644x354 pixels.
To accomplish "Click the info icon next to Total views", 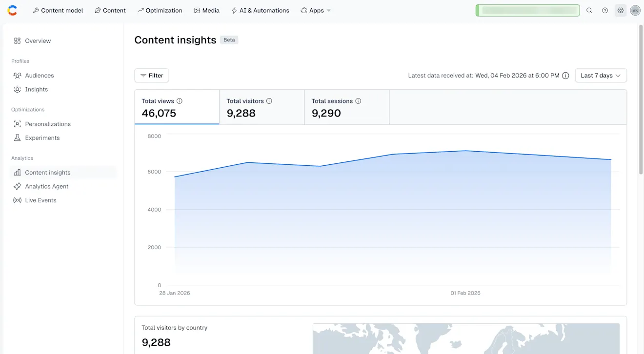I will (179, 101).
